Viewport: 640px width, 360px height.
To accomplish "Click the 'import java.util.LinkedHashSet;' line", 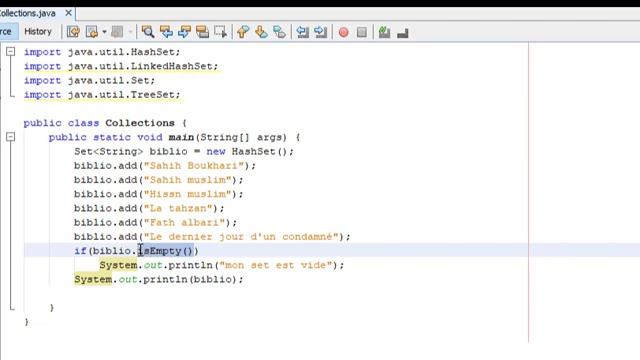I will pos(121,66).
